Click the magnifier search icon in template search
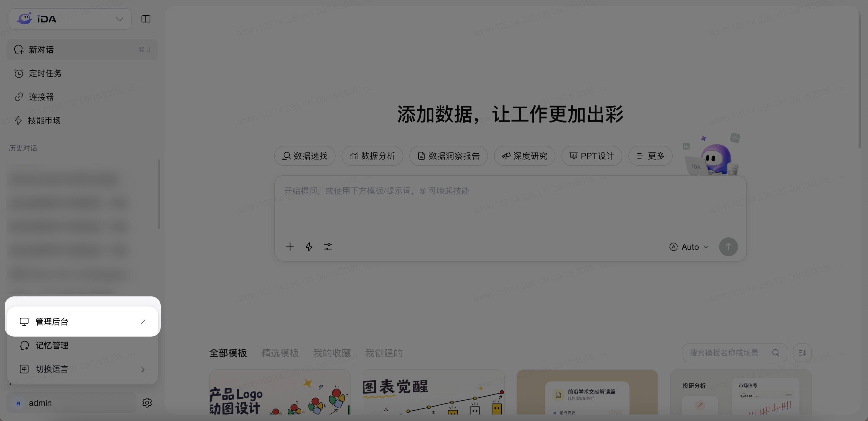This screenshot has width=868, height=421. (776, 353)
